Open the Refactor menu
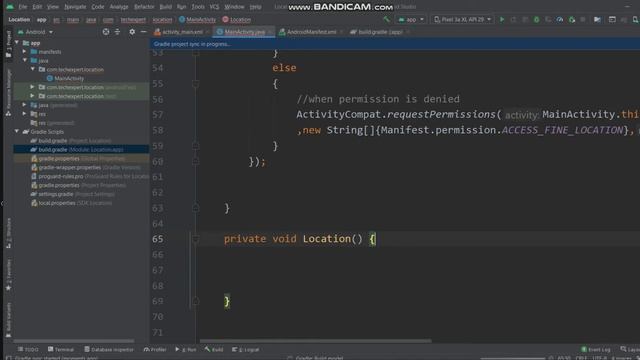The height and width of the screenshot is (360, 640). (144, 7)
